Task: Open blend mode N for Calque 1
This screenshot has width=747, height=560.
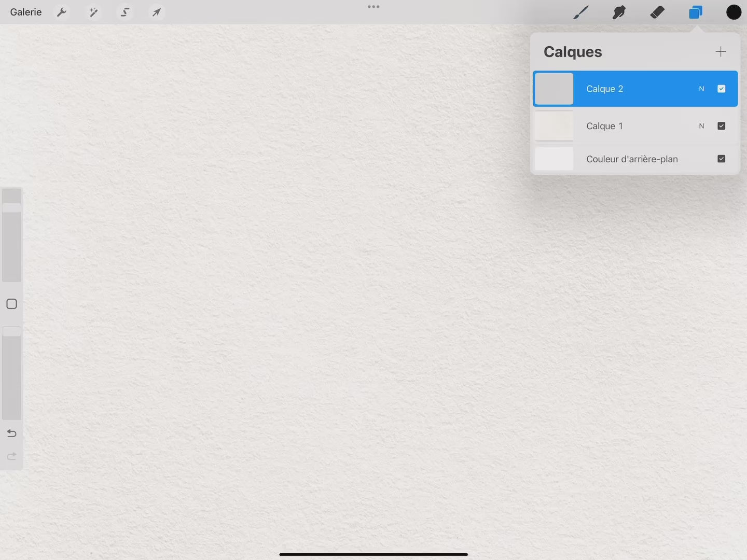Action: tap(701, 126)
